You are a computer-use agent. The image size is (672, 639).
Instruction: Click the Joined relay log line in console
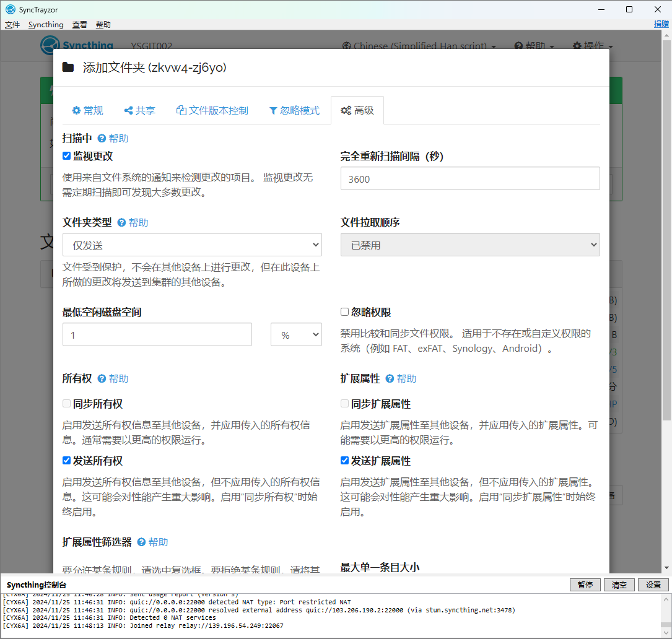[x=143, y=626]
